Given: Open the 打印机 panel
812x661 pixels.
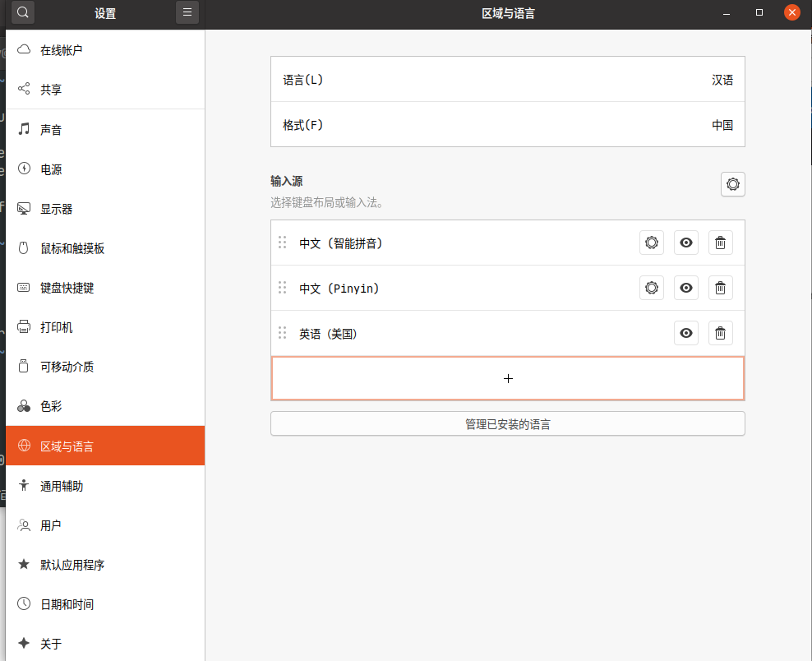Looking at the screenshot, I should [105, 327].
